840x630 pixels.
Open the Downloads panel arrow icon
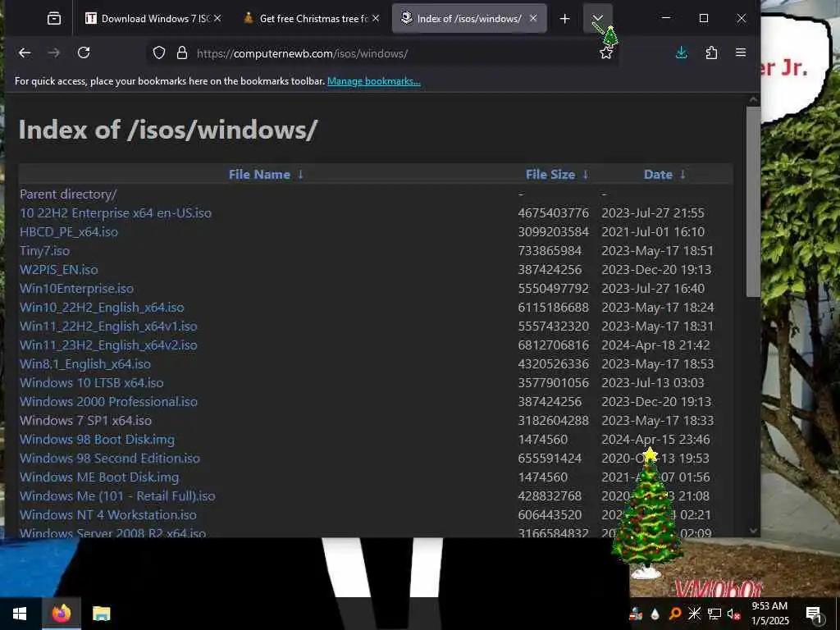[682, 52]
